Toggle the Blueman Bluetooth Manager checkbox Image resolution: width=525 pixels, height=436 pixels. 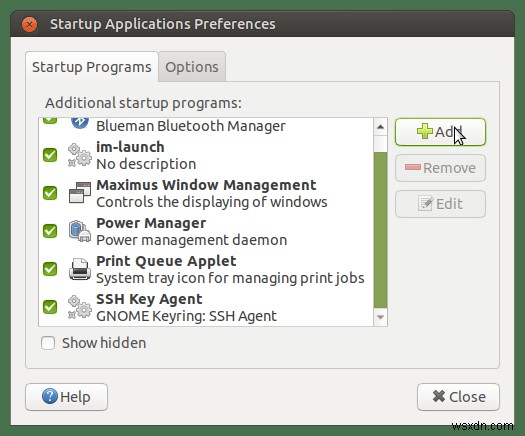click(x=50, y=121)
